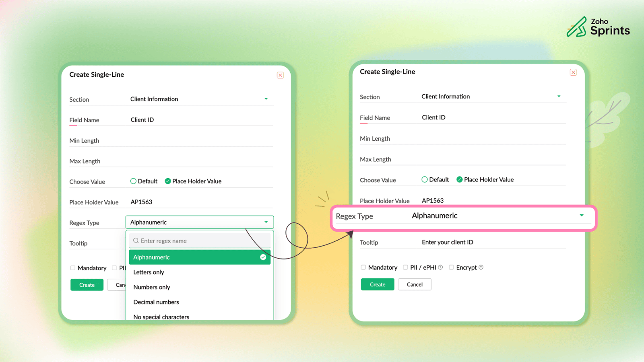Check the PII / ePHI checkbox
The image size is (644, 362).
coord(405,267)
